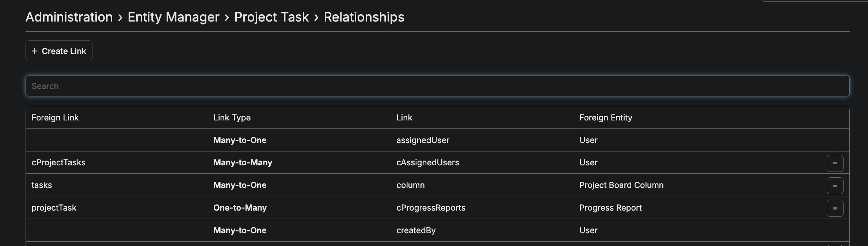Select the column link entry
868x246 pixels.
point(410,185)
